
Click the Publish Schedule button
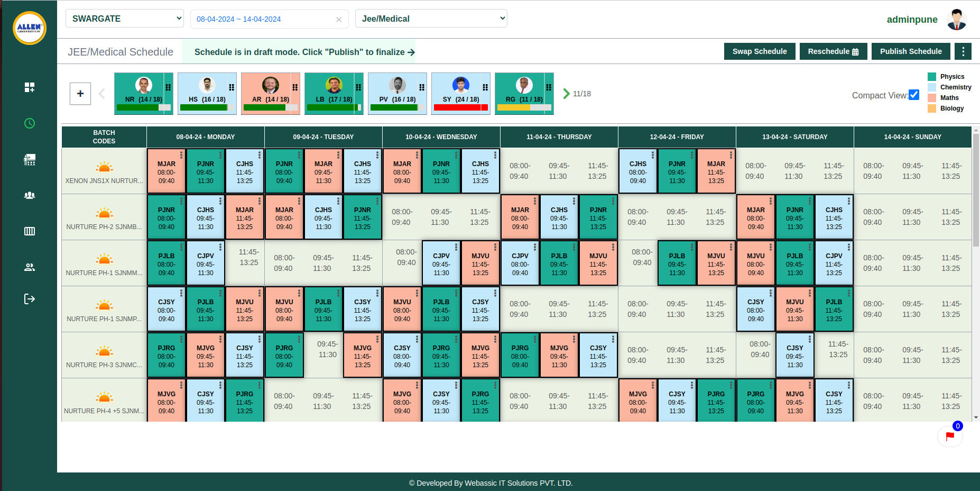tap(911, 51)
